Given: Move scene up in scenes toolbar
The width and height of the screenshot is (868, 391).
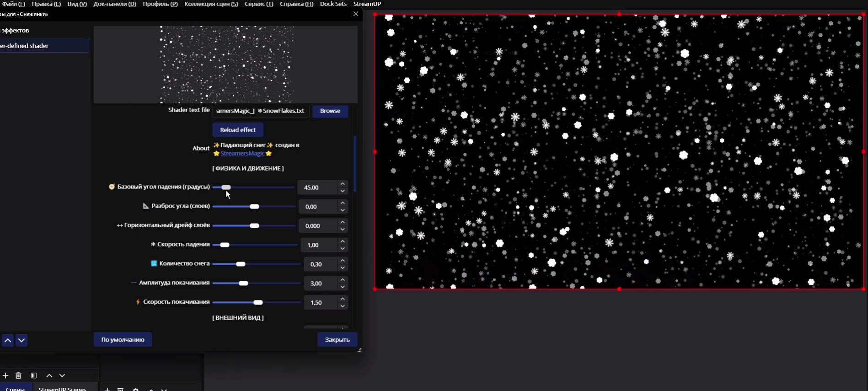Looking at the screenshot, I should coord(49,375).
